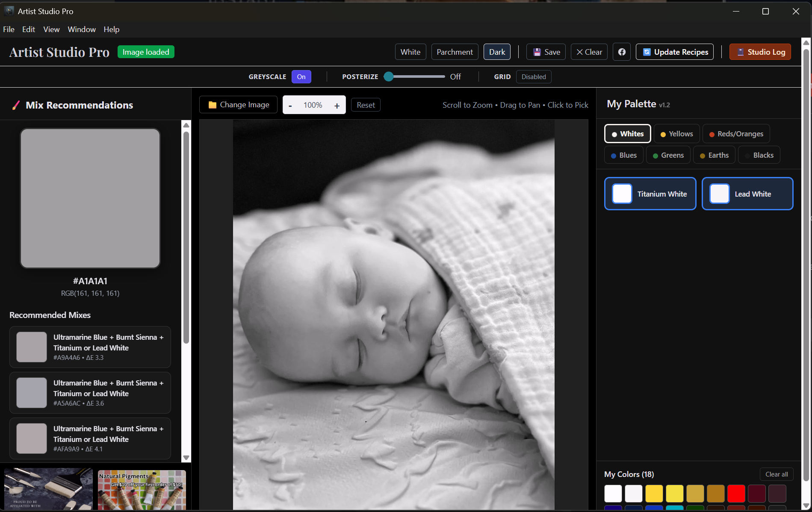
Task: Open the Studio Log
Action: coord(760,52)
